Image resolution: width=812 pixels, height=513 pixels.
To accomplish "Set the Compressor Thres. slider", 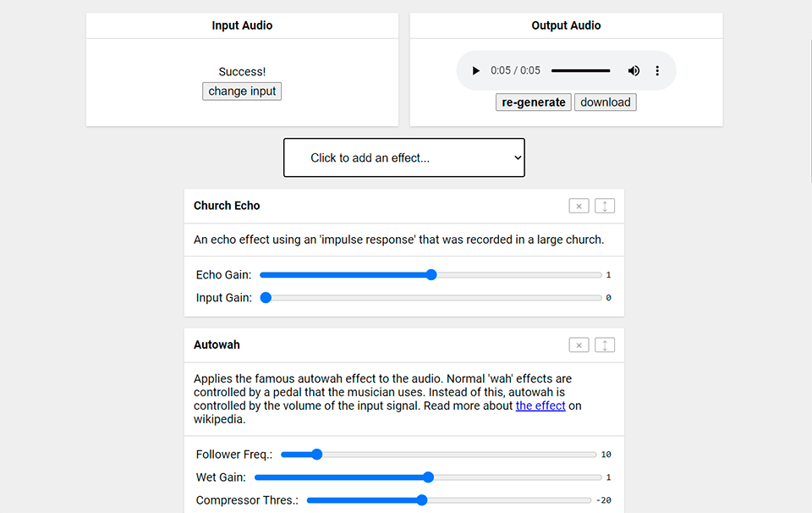I will point(421,500).
